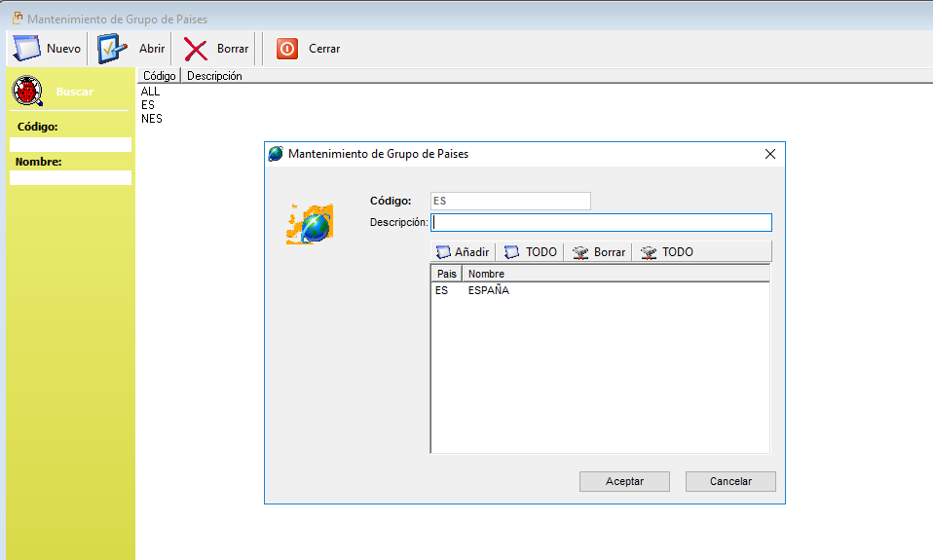Click the Añadir icon in dialog toolbar
This screenshot has width=933, height=560.
pos(444,252)
